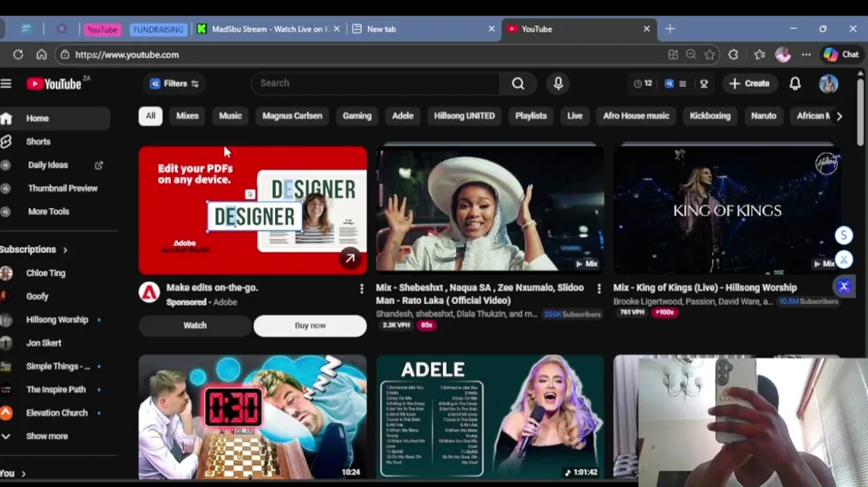Open browser extensions puzzle icon
Screen dimensions: 868x487
[733, 55]
